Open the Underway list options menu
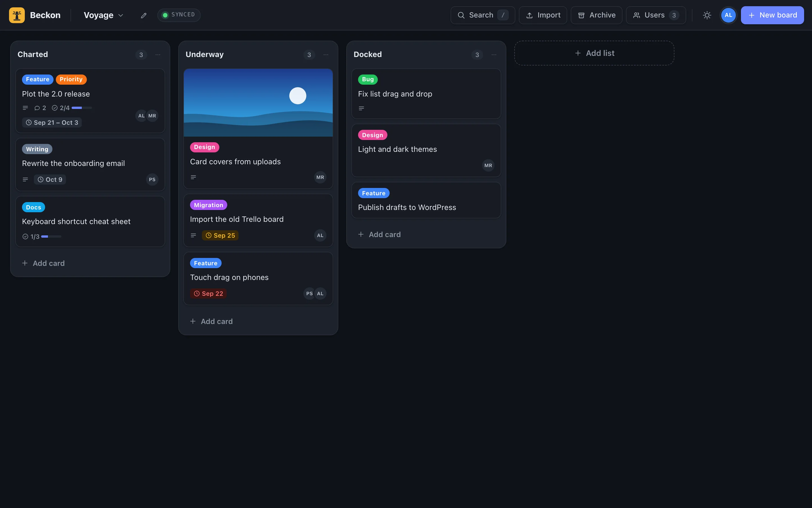Screen dimensions: 812x508 (326, 55)
